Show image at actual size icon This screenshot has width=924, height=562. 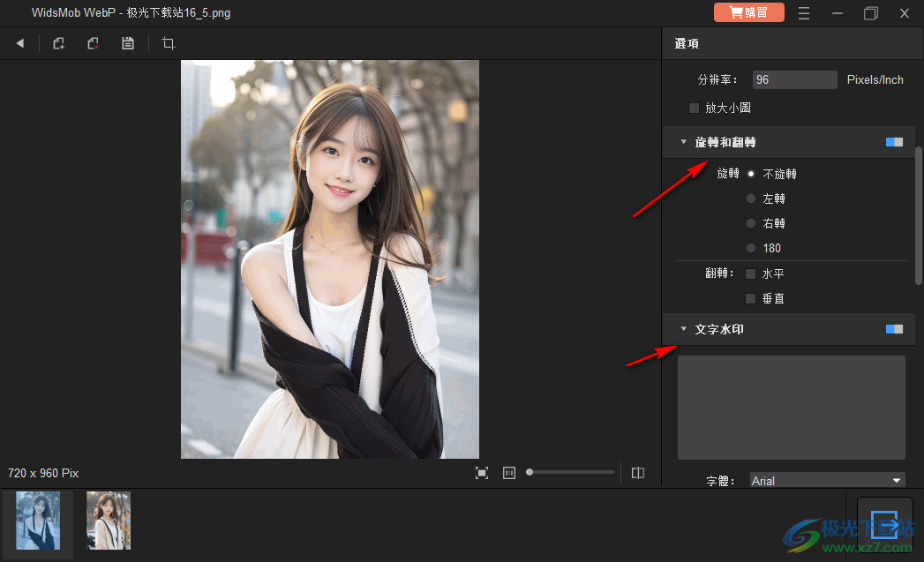click(x=509, y=473)
